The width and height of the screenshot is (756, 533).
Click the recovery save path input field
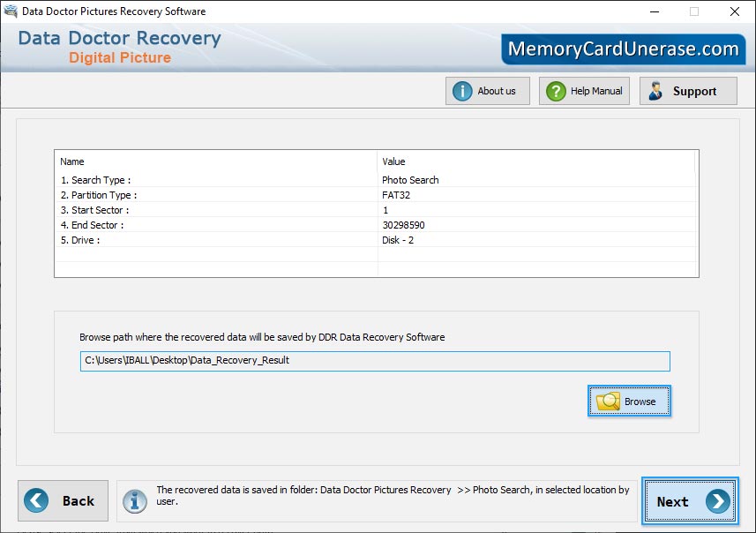[375, 361]
